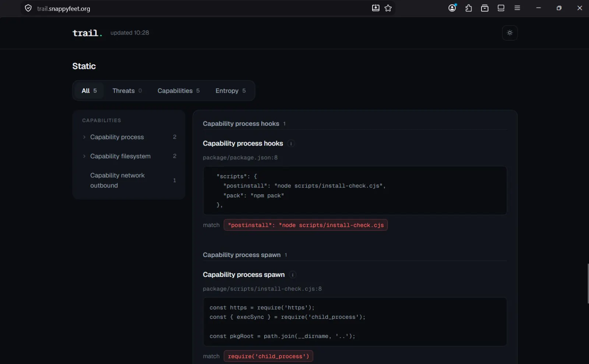Click the install app icon in address bar
The image size is (589, 364).
[375, 8]
